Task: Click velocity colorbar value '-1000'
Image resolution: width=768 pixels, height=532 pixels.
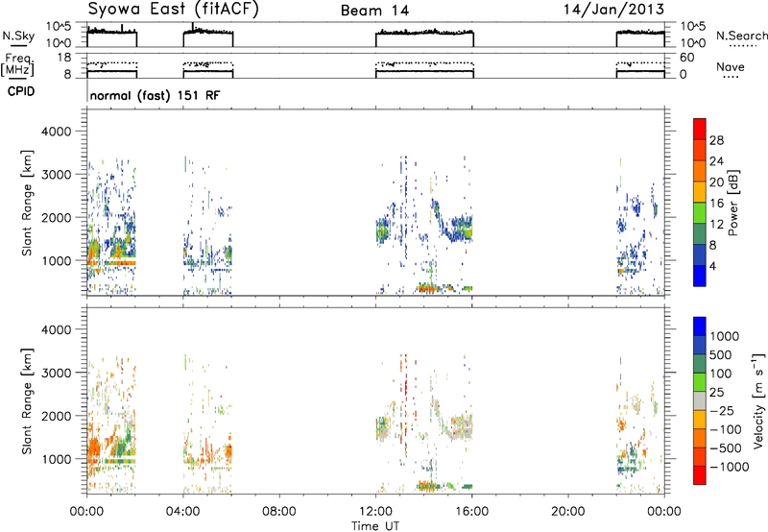Action: click(730, 467)
